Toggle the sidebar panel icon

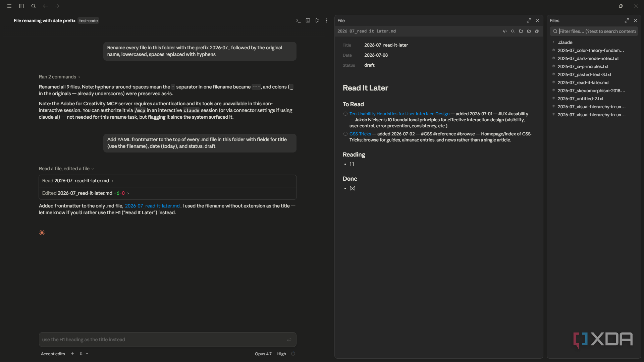(21, 6)
